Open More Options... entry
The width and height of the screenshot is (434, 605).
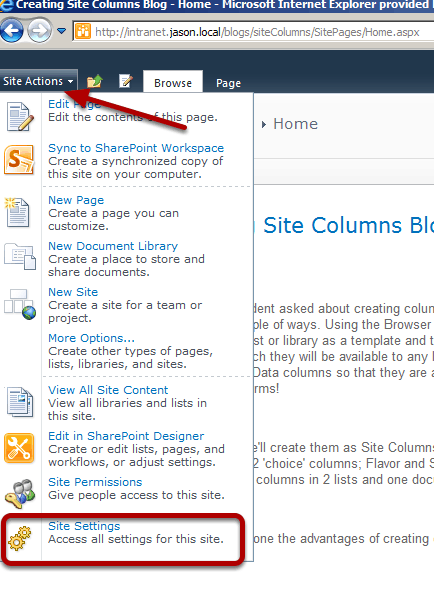coord(91,338)
